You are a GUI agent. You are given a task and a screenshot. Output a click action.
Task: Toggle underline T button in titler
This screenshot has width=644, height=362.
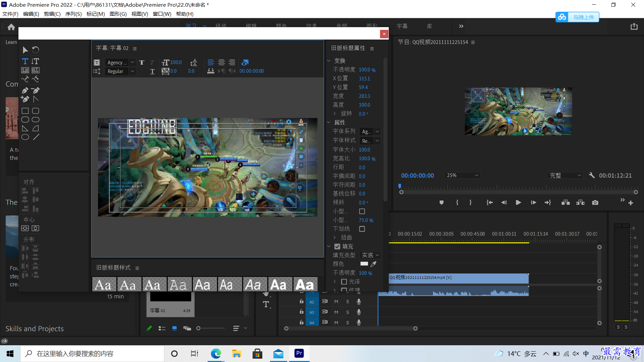(x=152, y=71)
